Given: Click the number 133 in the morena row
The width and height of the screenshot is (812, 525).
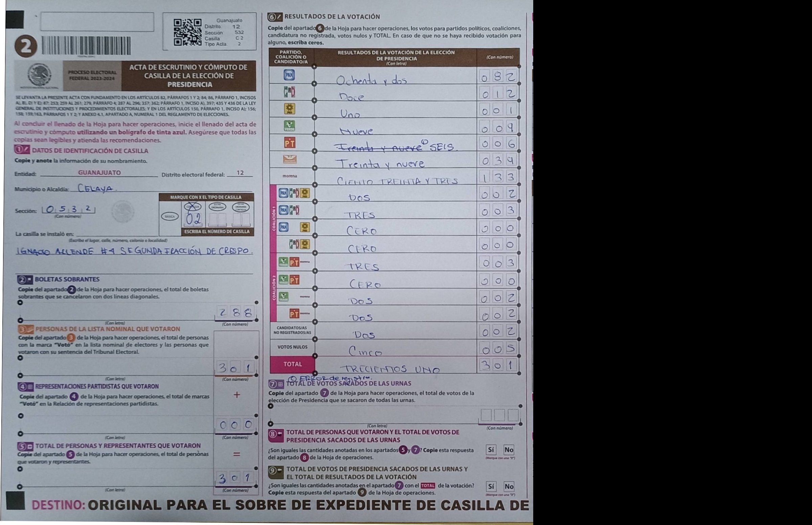Looking at the screenshot, I should pos(498,177).
